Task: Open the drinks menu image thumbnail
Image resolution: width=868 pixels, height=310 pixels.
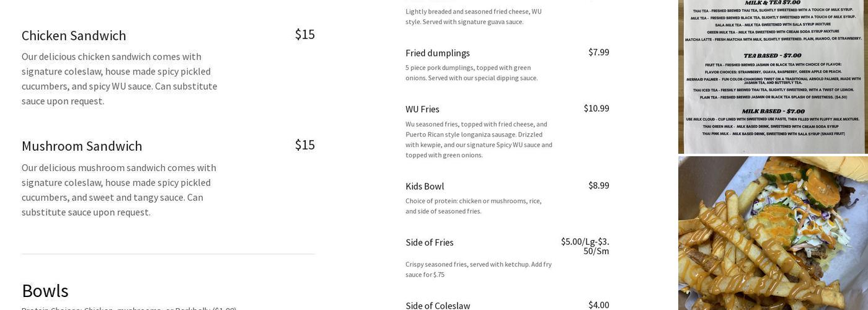Action: point(773,76)
